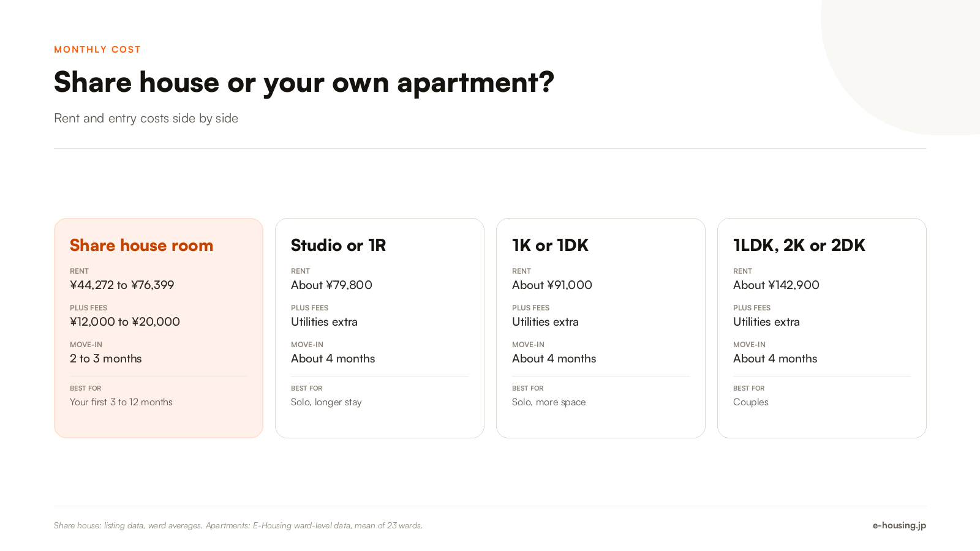980x551 pixels.
Task: Click 'Utilities extra' in 1LDK, 2K or 2DK card
Action: (766, 321)
